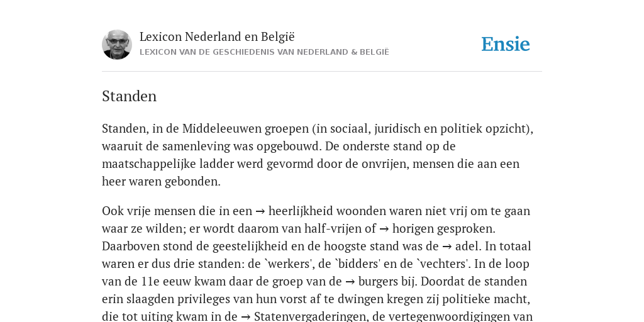Image resolution: width=644 pixels, height=322 pixels.
Task: Click the arrow before Statenvergaderingen
Action: click(x=246, y=317)
